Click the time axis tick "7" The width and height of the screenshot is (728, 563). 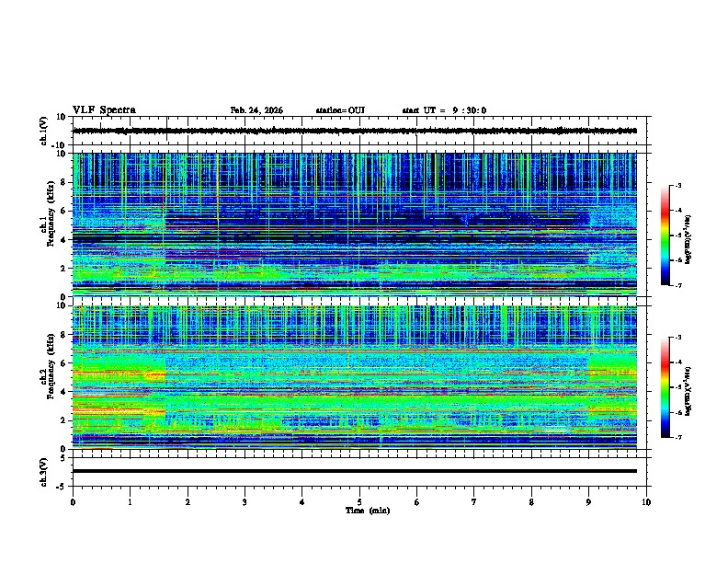click(474, 502)
